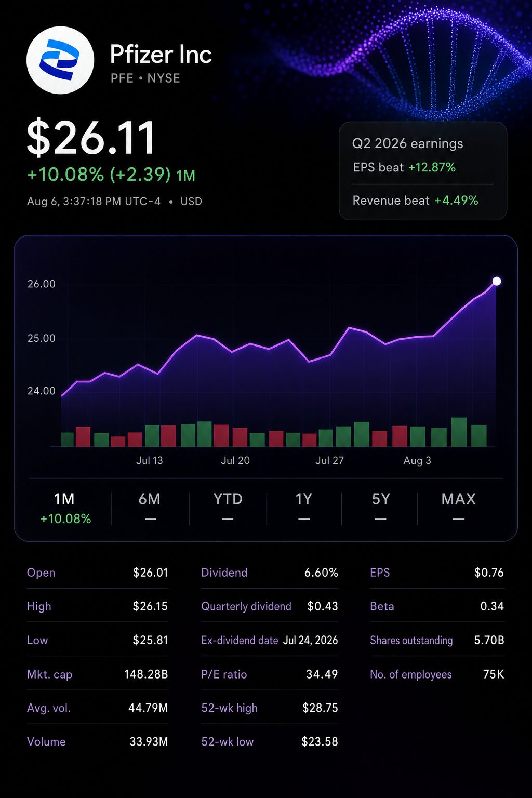
Task: Click the Low value $25.81
Action: coord(151,640)
